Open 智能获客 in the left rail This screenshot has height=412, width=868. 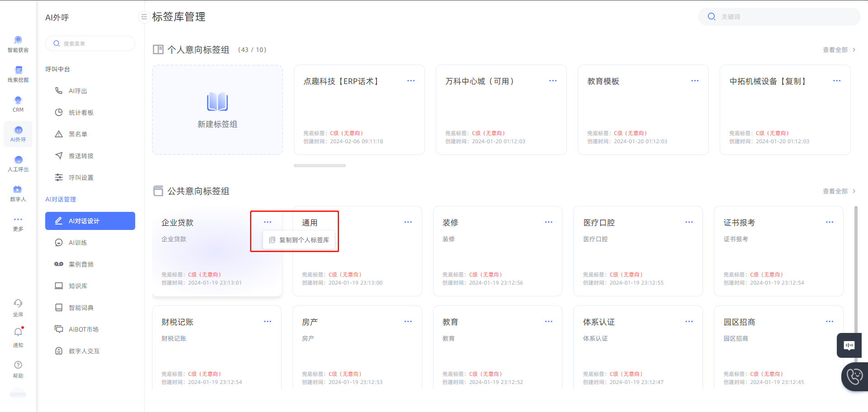click(18, 44)
